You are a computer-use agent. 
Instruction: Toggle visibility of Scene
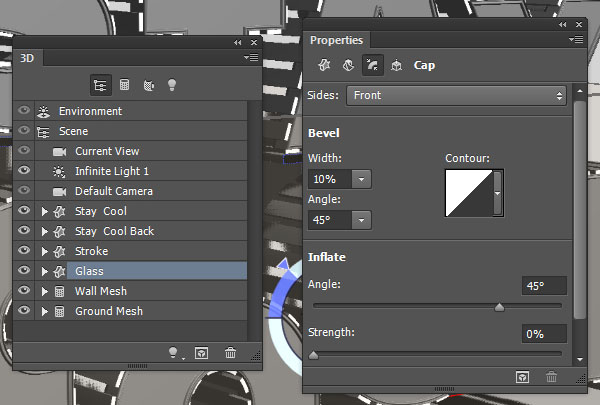tap(24, 130)
